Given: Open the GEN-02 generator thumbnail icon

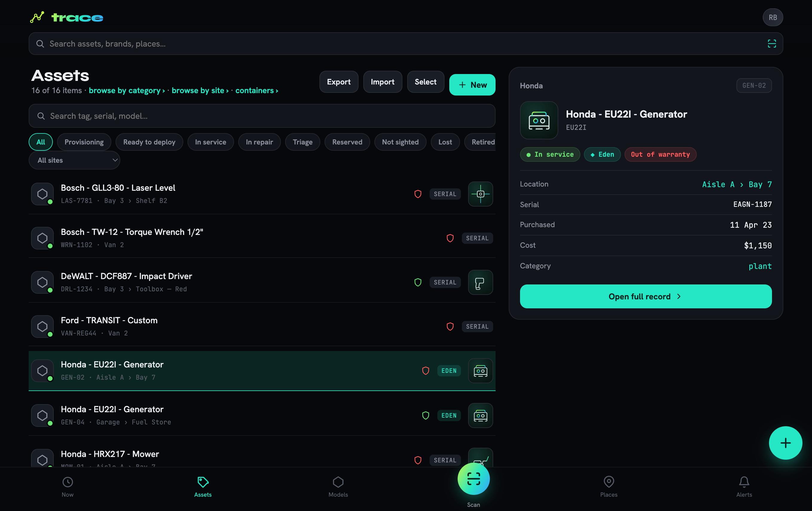Looking at the screenshot, I should (x=480, y=370).
